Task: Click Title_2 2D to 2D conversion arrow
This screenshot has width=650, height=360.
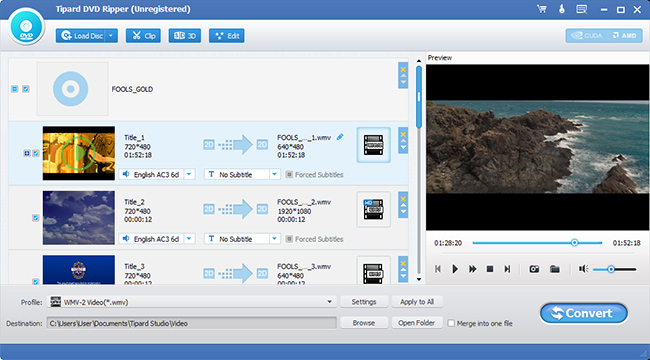Action: tap(235, 209)
